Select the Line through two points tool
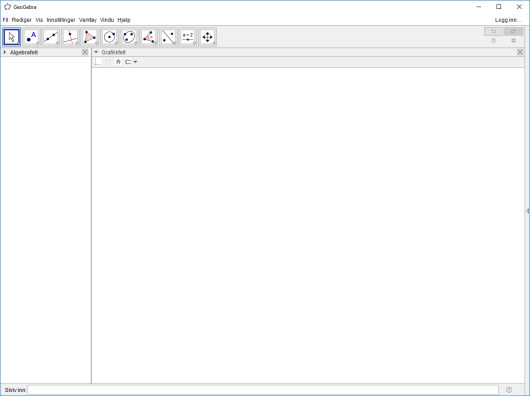This screenshot has height=396, width=530. click(x=51, y=37)
